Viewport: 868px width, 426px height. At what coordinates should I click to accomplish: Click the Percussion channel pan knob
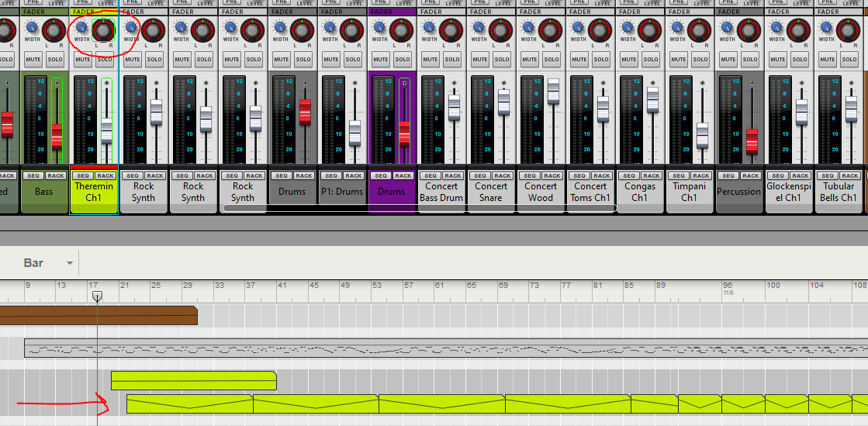749,31
